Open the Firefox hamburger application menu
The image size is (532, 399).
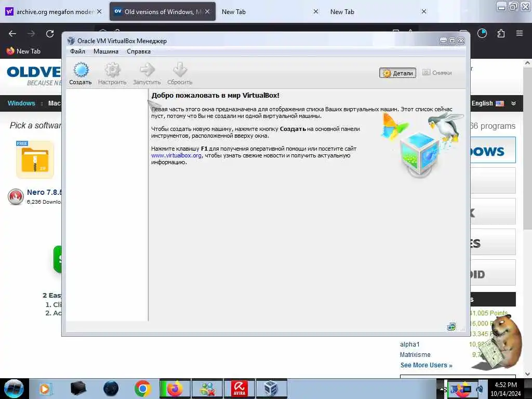pyautogui.click(x=520, y=33)
